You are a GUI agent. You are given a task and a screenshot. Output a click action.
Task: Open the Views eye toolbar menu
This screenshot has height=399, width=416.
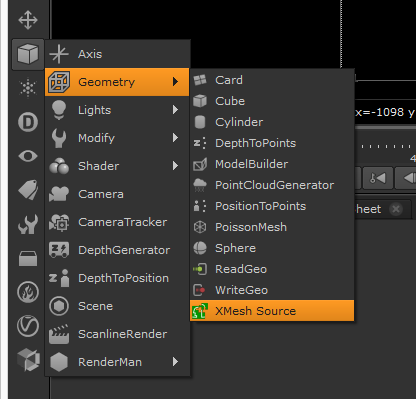click(28, 156)
